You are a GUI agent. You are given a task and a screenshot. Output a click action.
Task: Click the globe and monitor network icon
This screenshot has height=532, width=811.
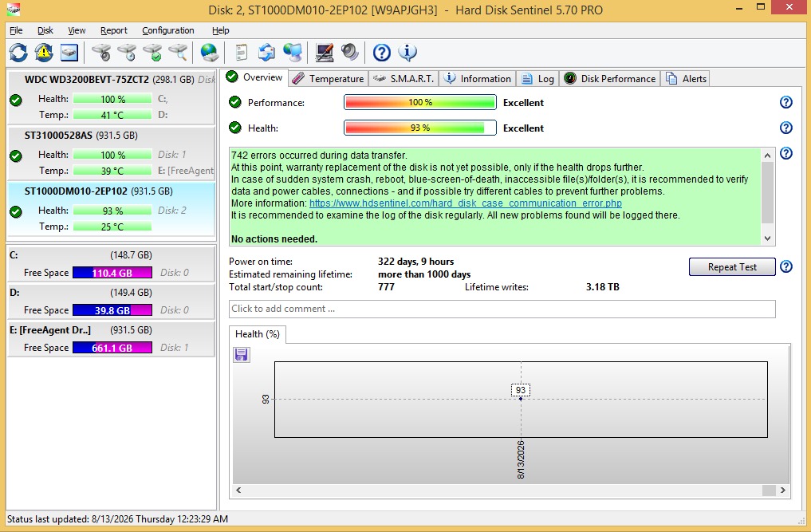(293, 53)
